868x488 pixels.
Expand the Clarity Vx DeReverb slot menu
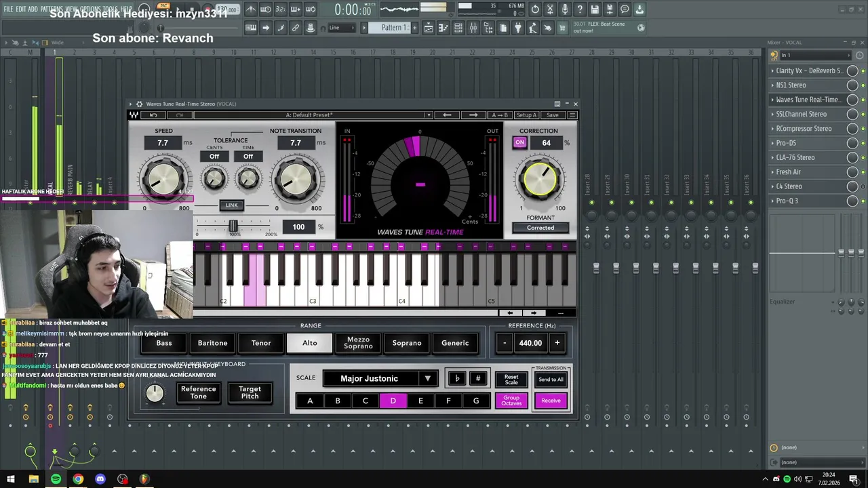point(772,70)
